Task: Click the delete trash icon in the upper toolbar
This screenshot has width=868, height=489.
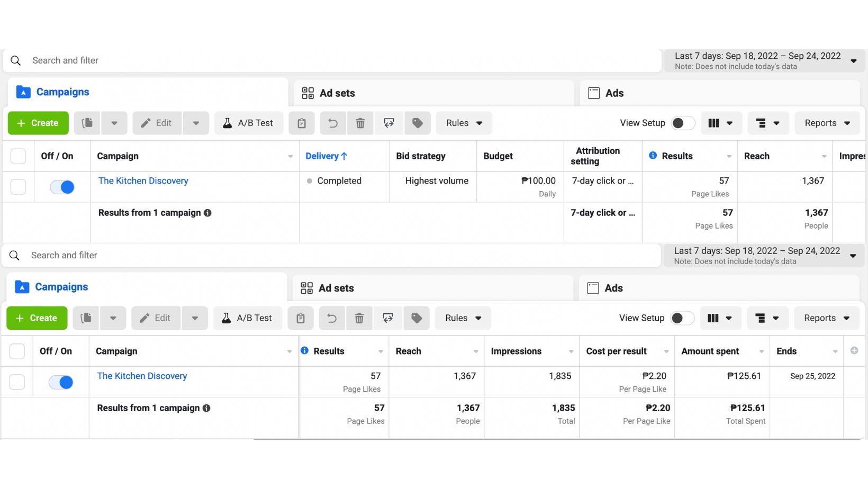Action: pos(360,123)
